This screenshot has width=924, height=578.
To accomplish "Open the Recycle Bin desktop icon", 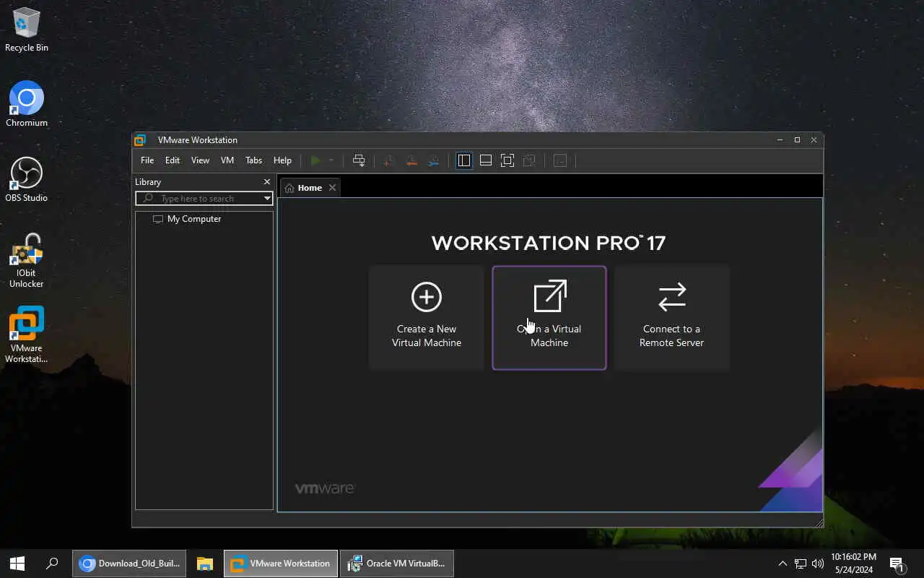I will pos(27,30).
